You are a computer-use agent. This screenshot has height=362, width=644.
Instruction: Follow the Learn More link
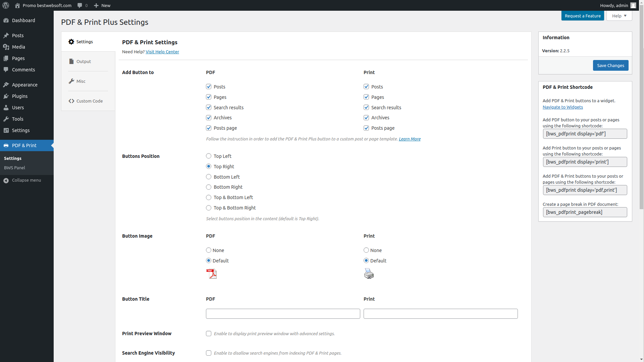click(410, 139)
